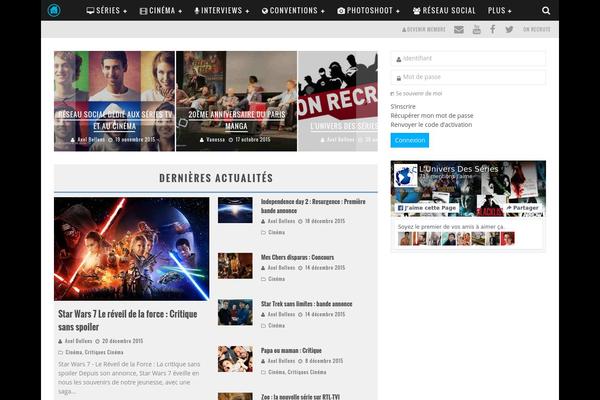The width and height of the screenshot is (600, 400).
Task: Open the 20ème anniversaire du Paris Manga slide
Action: coord(236,101)
